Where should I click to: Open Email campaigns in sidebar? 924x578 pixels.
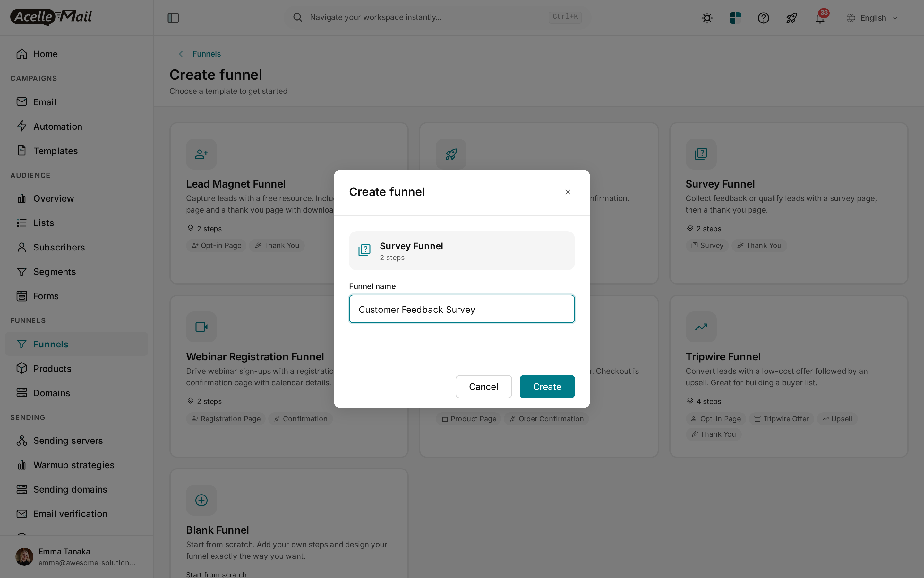(76, 102)
